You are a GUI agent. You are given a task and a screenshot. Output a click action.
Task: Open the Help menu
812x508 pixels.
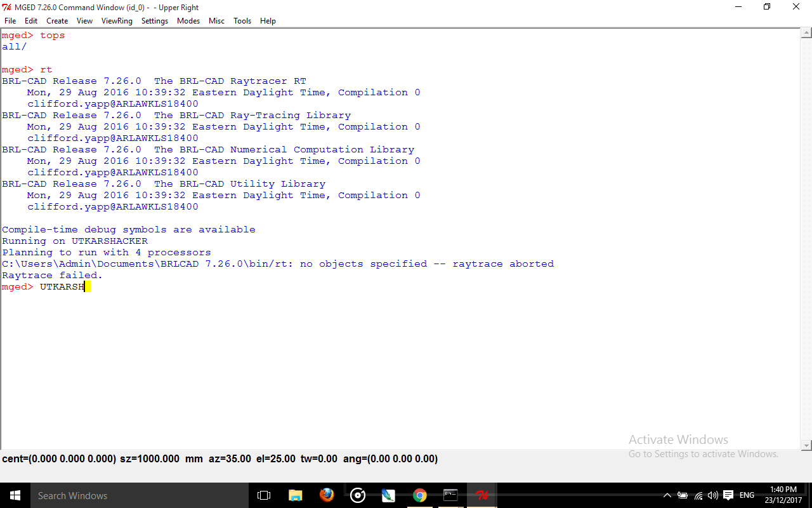click(x=268, y=21)
